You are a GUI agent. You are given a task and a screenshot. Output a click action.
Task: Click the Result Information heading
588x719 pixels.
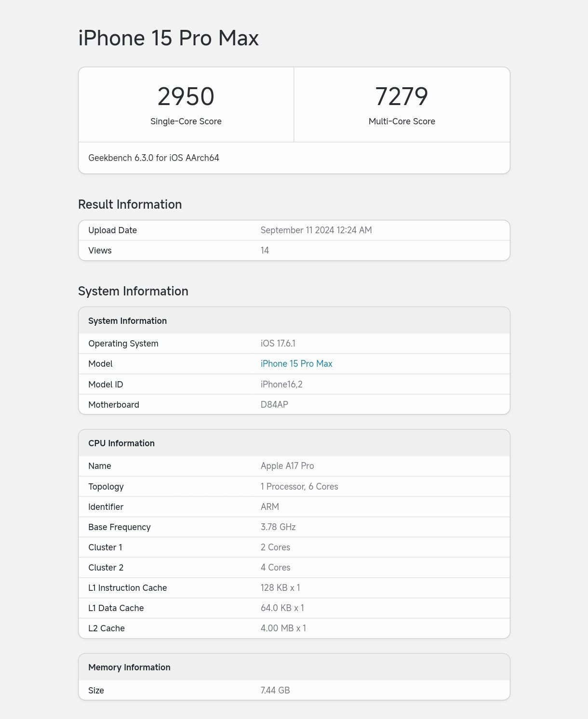pos(130,204)
